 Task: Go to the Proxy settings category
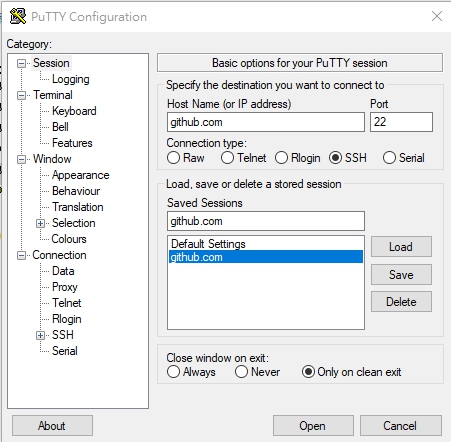pyautogui.click(x=65, y=287)
